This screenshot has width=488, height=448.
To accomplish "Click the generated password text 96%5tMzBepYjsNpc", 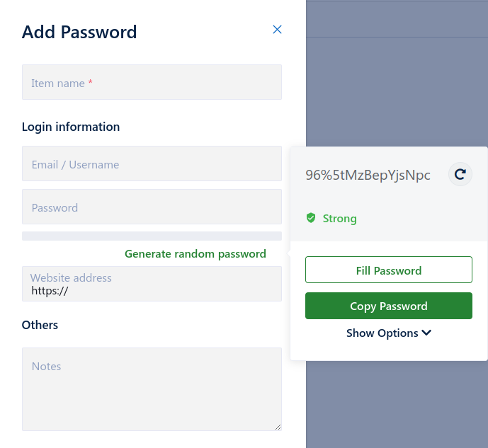I will [x=368, y=176].
